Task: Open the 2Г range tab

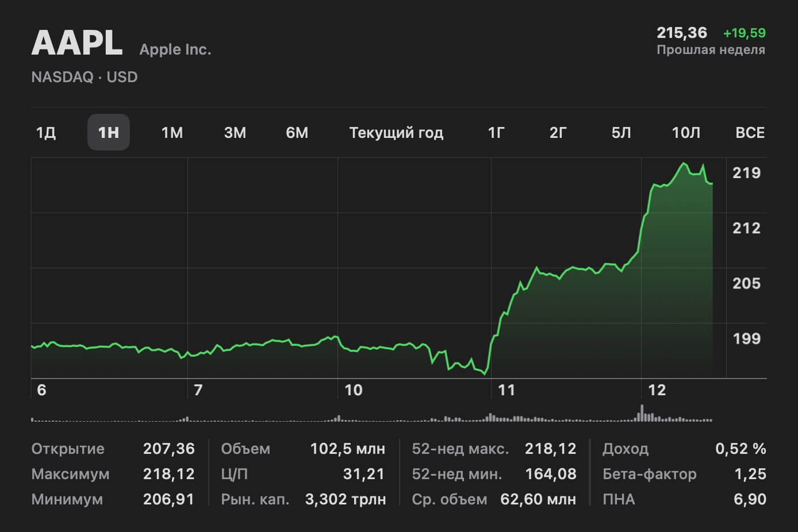Action: 558,133
